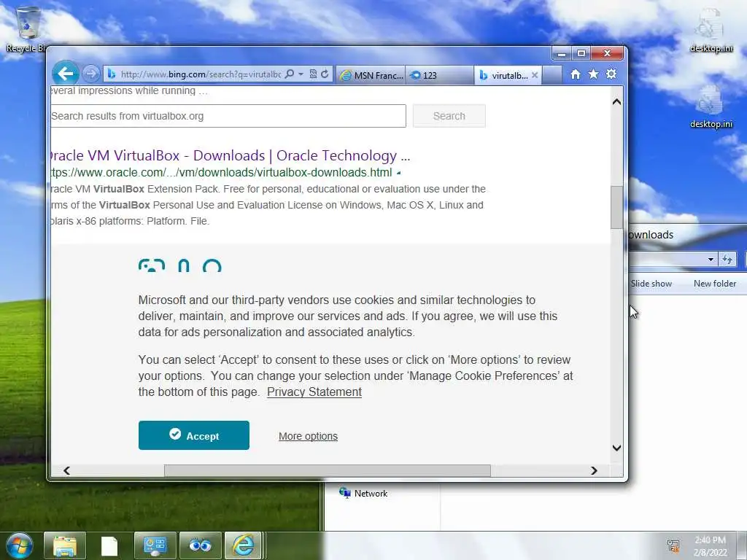Image resolution: width=747 pixels, height=560 pixels.
Task: Go back with the browser Back arrow
Action: coord(65,74)
